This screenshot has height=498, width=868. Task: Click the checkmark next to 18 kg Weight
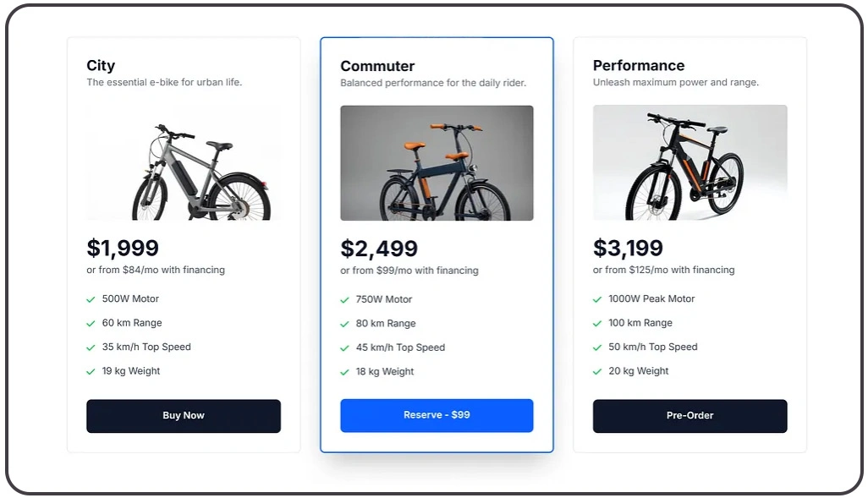point(344,372)
